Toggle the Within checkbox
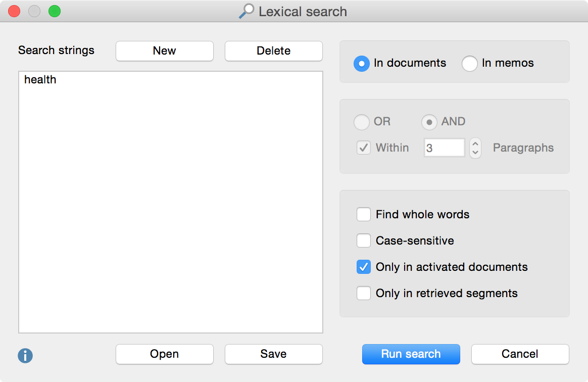Screen dimensions: 588x382 pyautogui.click(x=364, y=148)
